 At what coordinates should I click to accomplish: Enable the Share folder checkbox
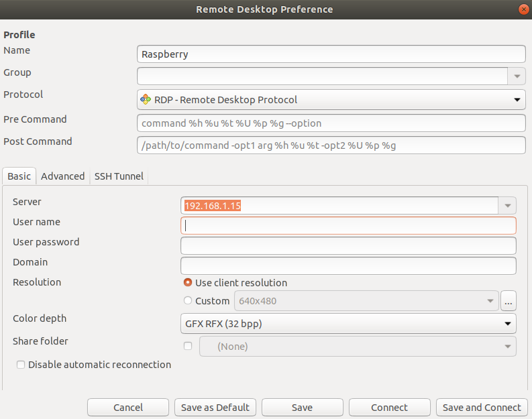188,346
